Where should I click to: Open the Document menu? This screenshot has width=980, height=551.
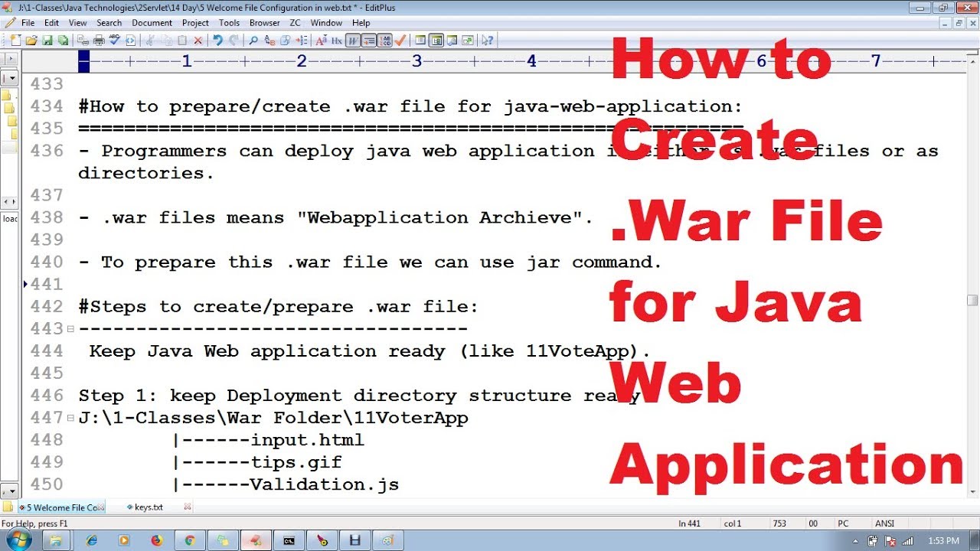(x=152, y=23)
